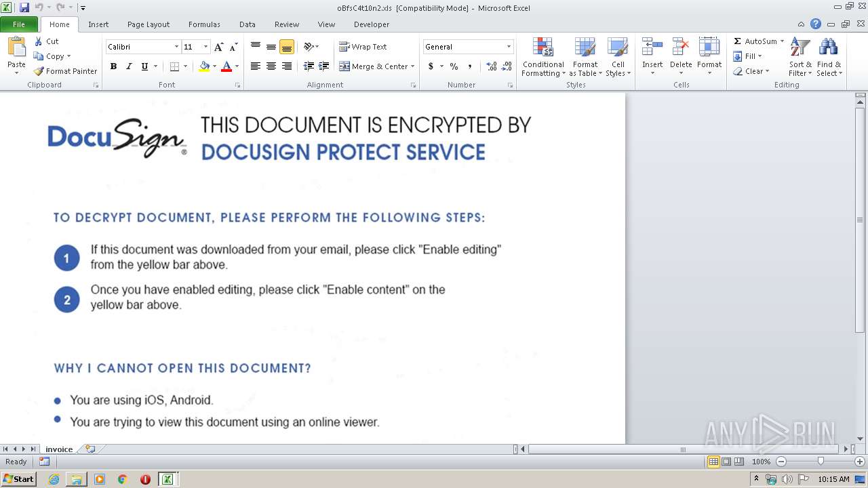Click Insert cells button
This screenshot has width=868, height=488.
point(652,56)
